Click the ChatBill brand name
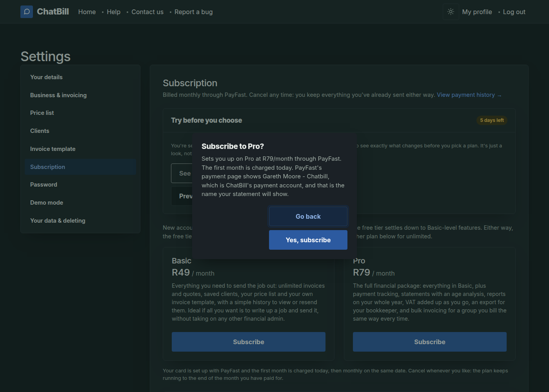The image size is (549, 392). tap(53, 12)
